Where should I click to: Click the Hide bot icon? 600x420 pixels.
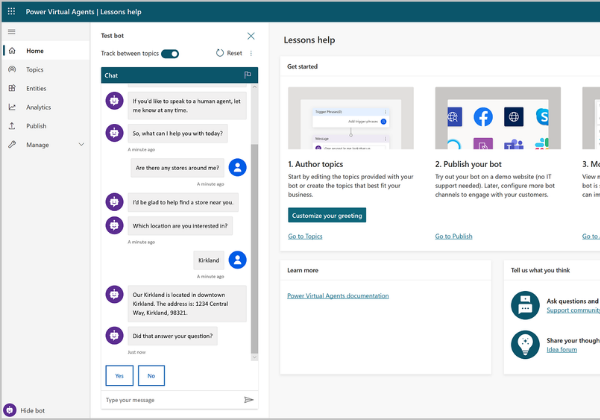click(10, 410)
